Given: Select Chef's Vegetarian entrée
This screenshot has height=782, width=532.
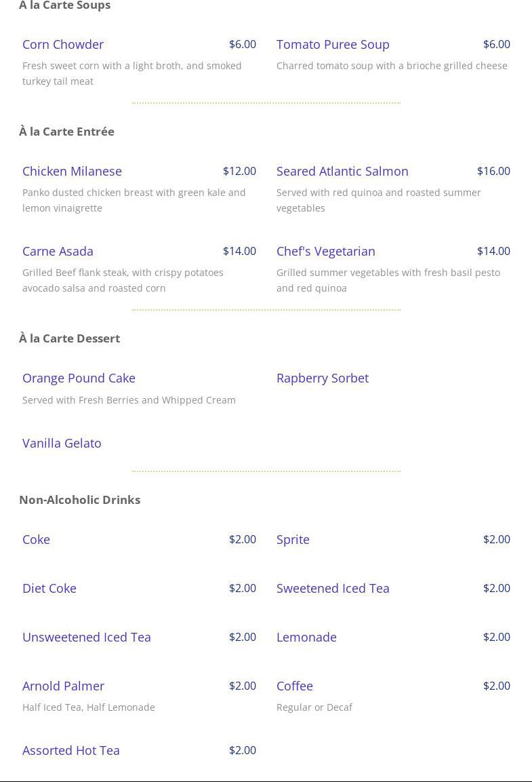Looking at the screenshot, I should pos(325,252).
